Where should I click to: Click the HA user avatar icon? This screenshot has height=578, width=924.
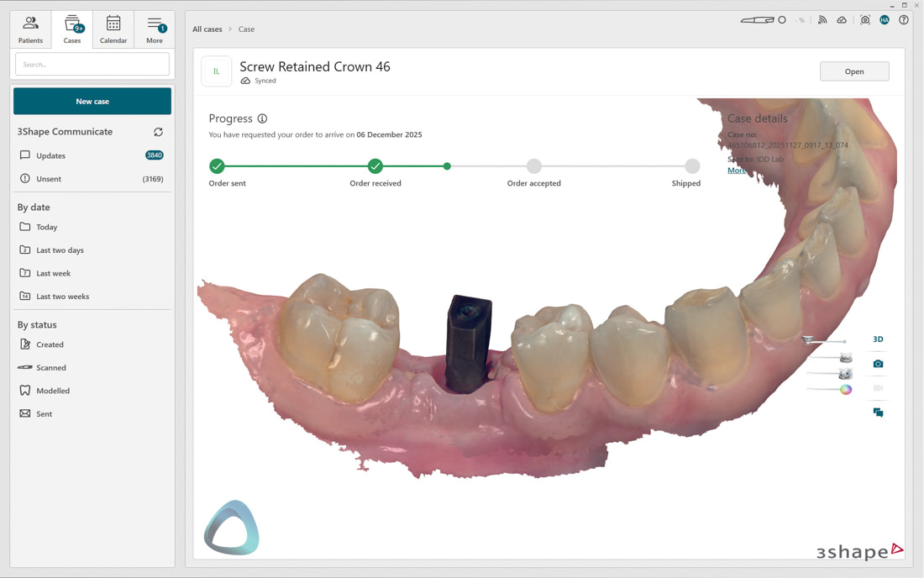point(885,19)
